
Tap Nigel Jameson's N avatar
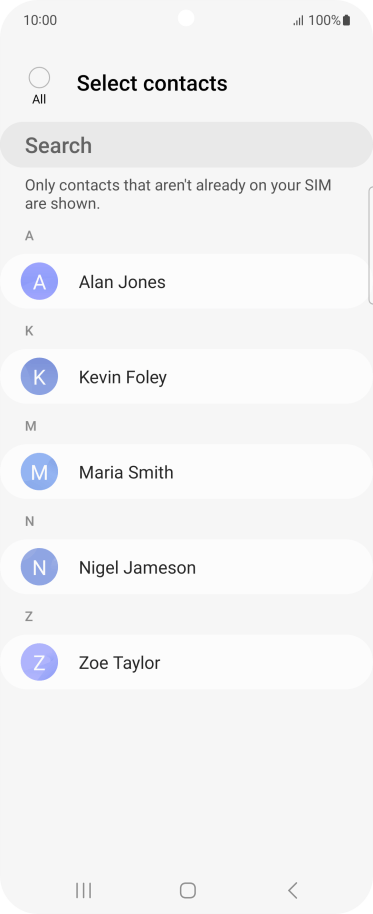pyautogui.click(x=39, y=567)
